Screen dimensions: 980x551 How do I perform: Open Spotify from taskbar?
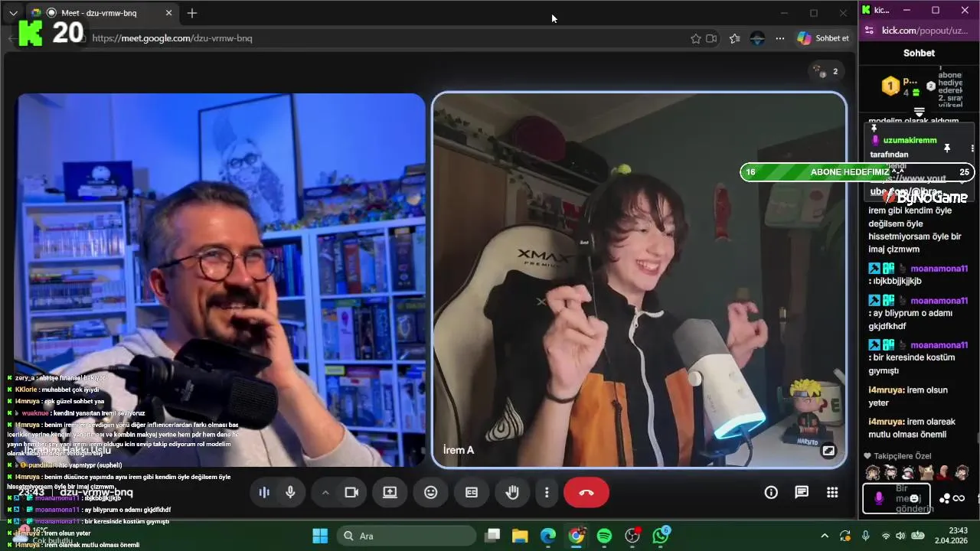click(x=604, y=536)
